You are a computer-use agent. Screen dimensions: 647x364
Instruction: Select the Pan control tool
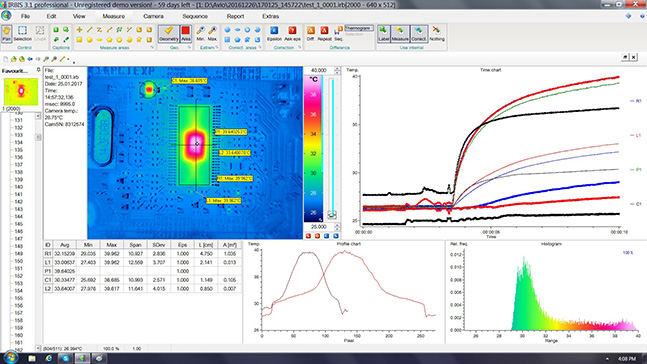[x=7, y=33]
